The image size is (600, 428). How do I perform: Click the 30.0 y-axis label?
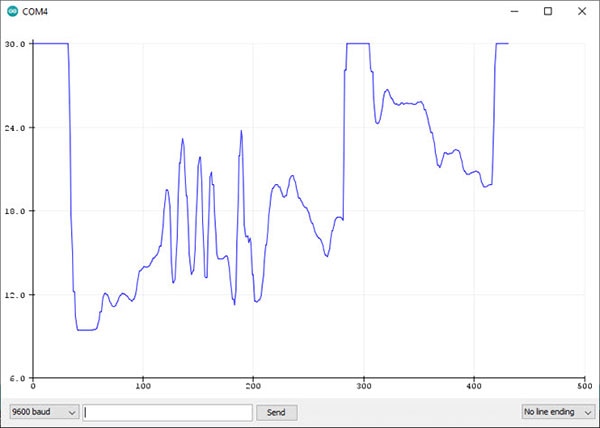(15, 44)
